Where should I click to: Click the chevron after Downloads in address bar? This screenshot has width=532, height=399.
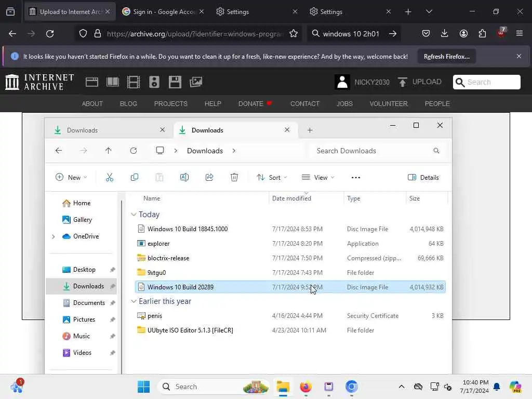pyautogui.click(x=234, y=151)
